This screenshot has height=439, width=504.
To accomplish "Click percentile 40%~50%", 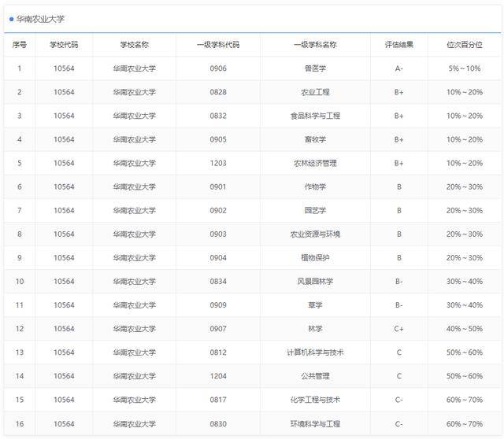I will 465,329.
